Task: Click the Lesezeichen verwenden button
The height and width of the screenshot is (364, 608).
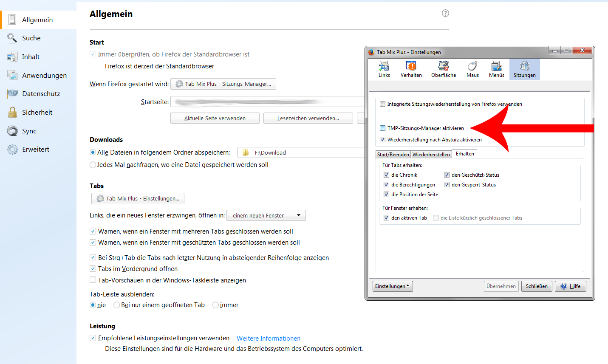Action: point(308,118)
